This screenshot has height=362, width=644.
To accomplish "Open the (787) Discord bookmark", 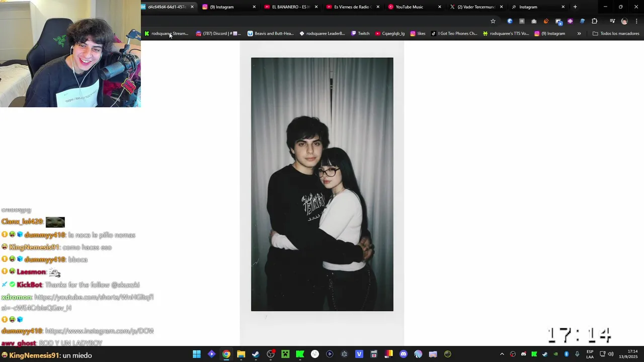I will [218, 34].
